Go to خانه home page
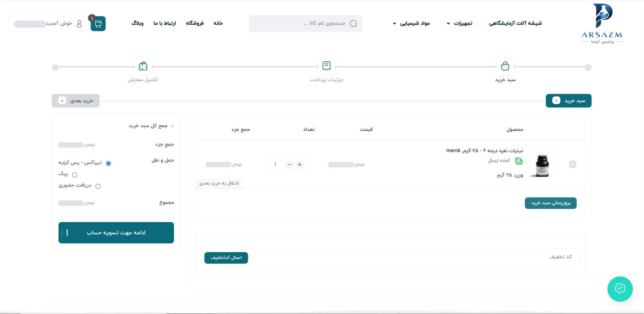 pos(218,23)
